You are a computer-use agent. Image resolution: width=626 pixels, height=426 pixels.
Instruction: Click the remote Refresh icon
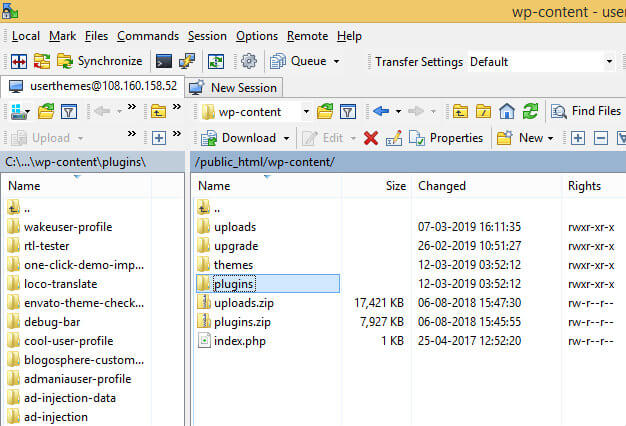530,111
